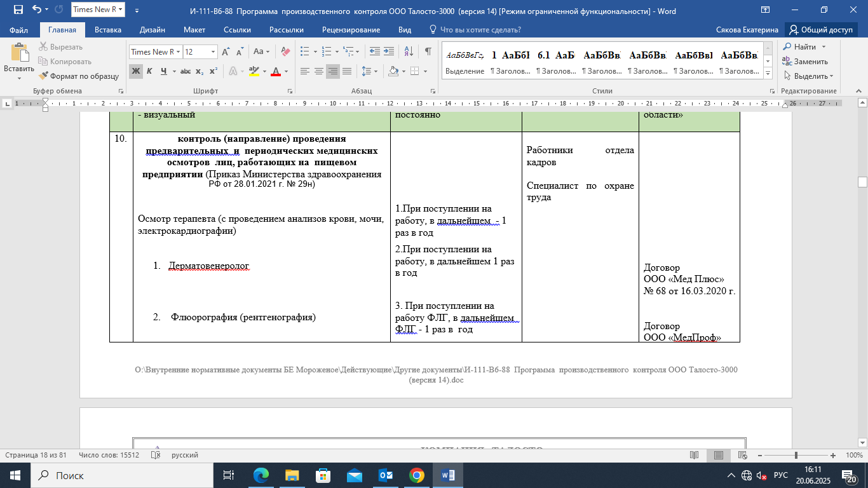Open the Вставка (Insert) ribbon tab
Image resolution: width=868 pixels, height=488 pixels.
(x=108, y=30)
